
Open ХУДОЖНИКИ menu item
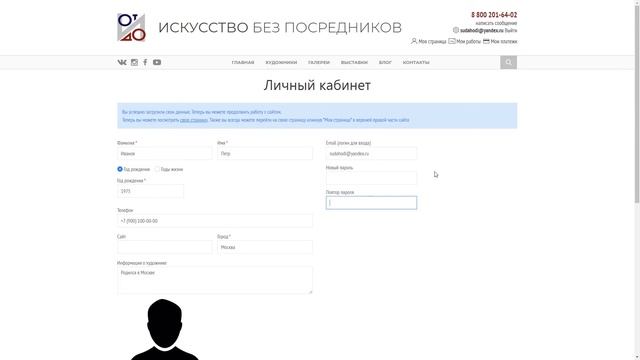[x=281, y=62]
